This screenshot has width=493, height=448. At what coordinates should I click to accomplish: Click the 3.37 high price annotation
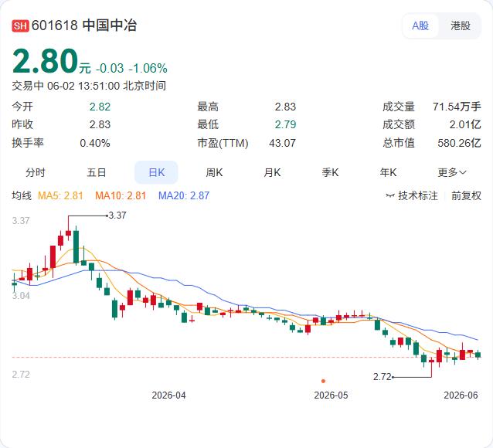117,216
